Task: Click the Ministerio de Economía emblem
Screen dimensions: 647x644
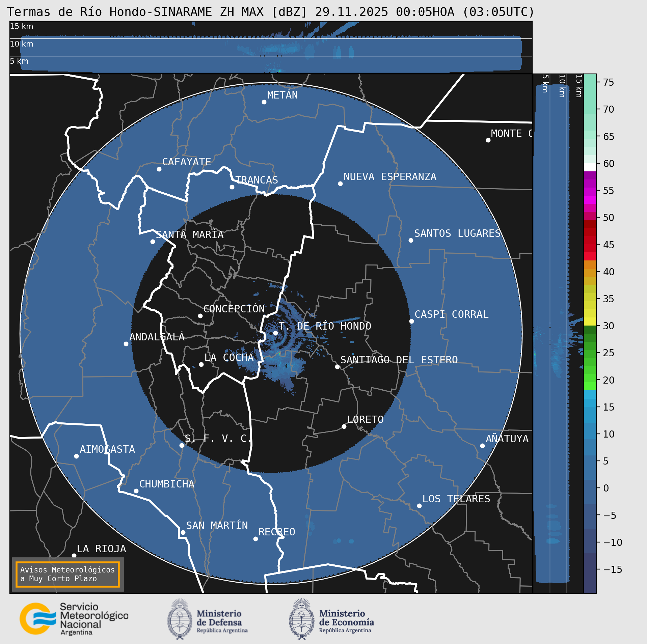Action: [x=302, y=619]
